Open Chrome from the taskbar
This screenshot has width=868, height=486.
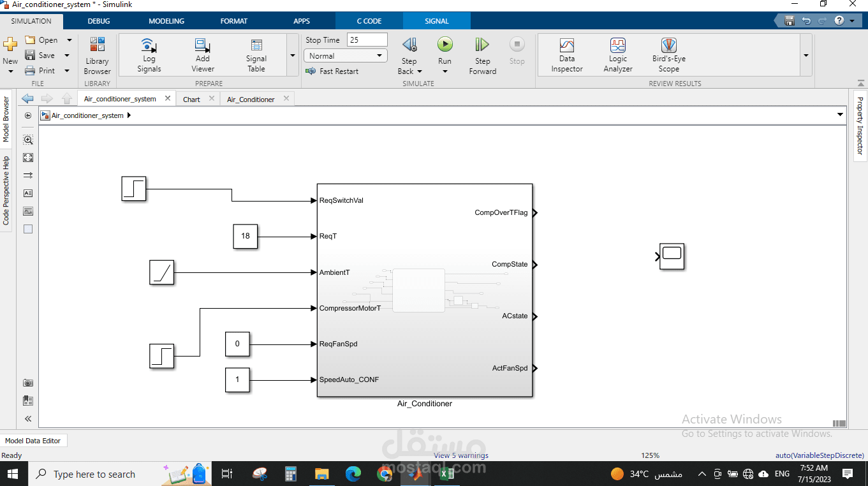pos(384,474)
